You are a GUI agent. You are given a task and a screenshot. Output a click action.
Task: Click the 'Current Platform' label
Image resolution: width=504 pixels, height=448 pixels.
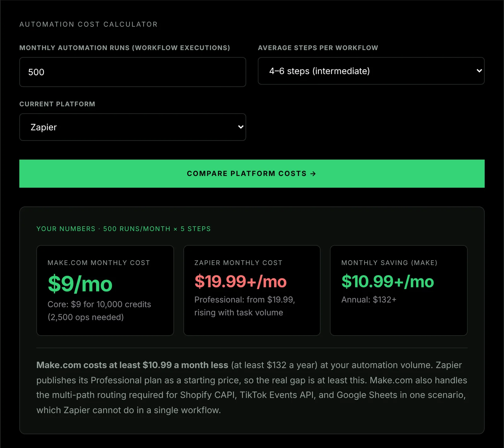57,104
